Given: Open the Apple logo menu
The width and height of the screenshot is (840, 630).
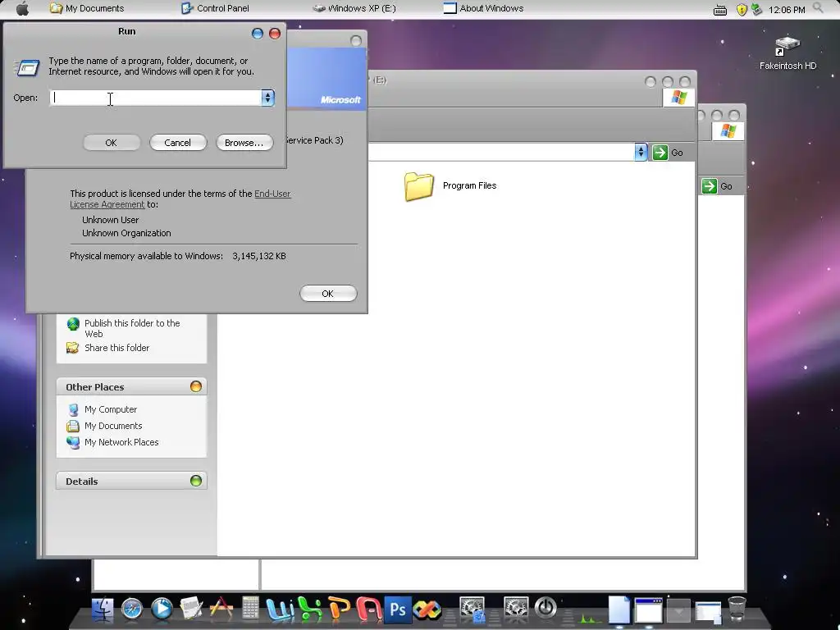Looking at the screenshot, I should tap(22, 8).
